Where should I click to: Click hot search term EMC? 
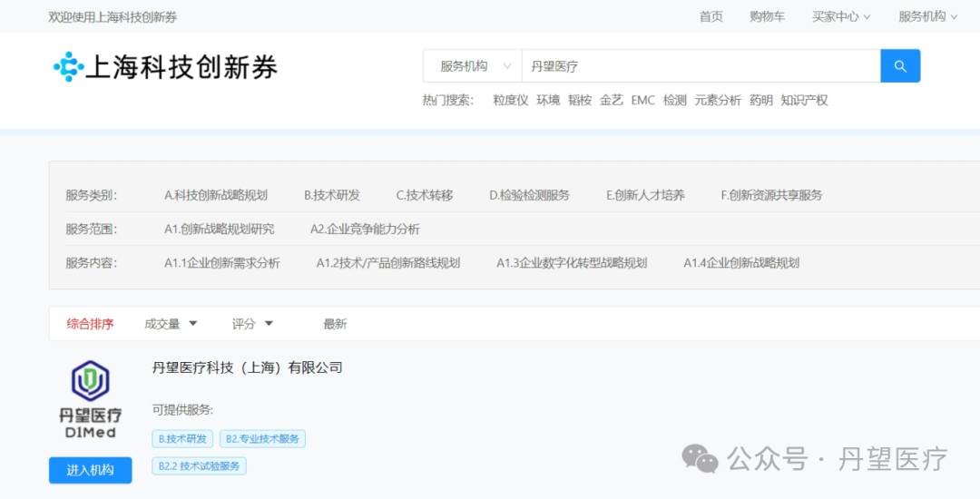[643, 101]
